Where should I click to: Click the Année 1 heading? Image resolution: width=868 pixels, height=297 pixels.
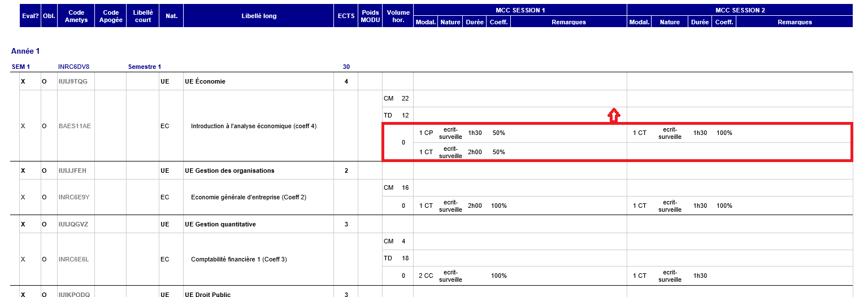pyautogui.click(x=25, y=51)
